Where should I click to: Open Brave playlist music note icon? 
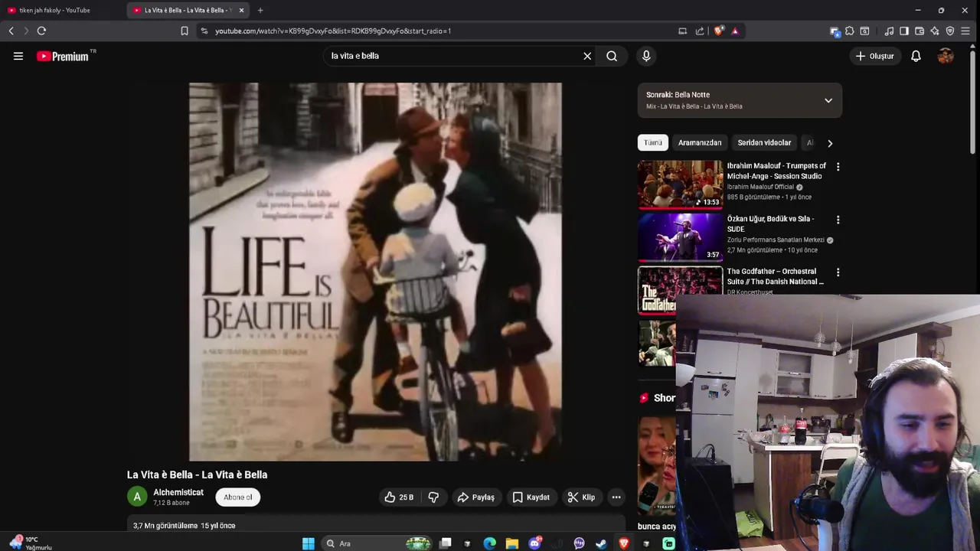(x=889, y=31)
